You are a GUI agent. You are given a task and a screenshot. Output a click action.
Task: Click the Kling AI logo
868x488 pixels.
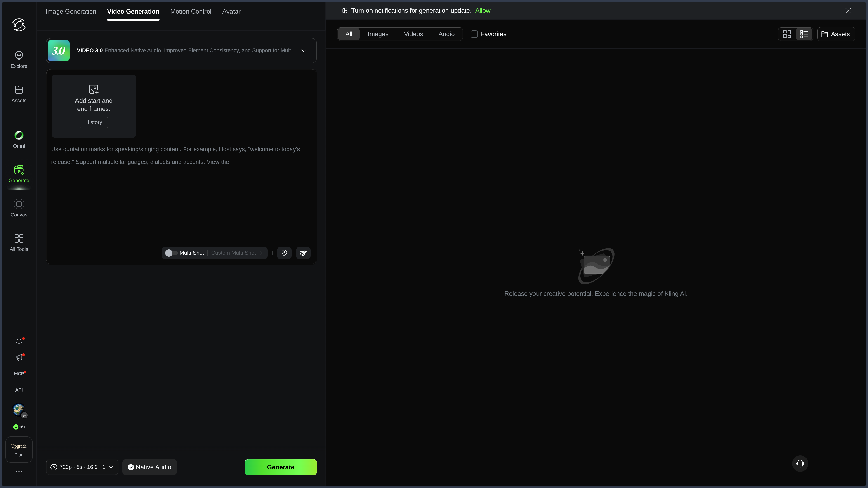click(19, 25)
